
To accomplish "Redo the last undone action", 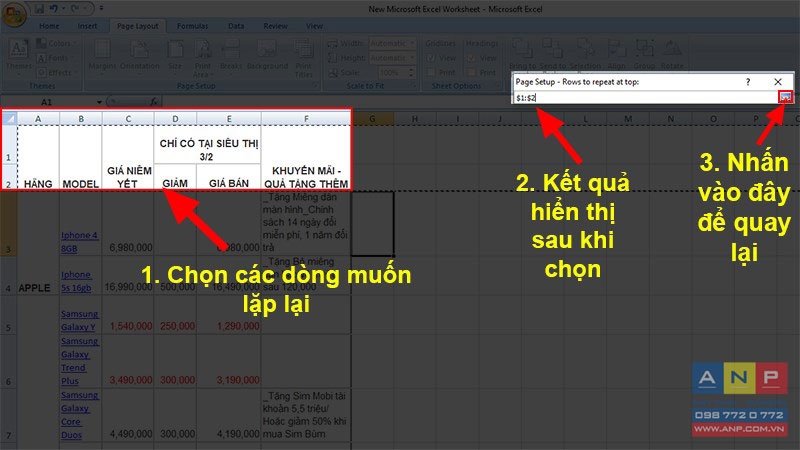I will (75, 9).
